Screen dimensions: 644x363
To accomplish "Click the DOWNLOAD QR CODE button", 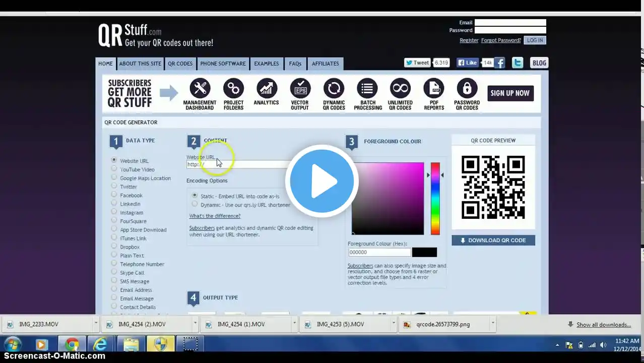I will tap(493, 240).
